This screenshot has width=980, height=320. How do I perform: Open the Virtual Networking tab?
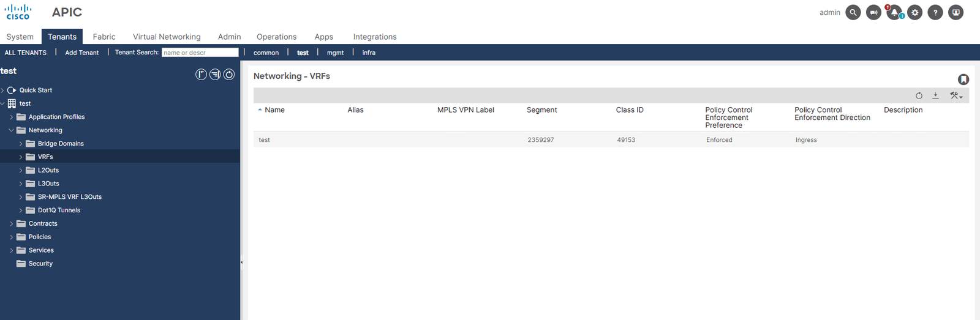click(x=167, y=37)
